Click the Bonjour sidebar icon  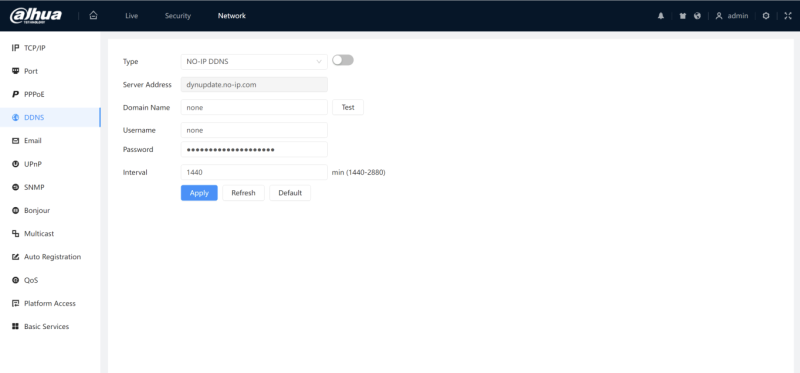pyautogui.click(x=15, y=210)
